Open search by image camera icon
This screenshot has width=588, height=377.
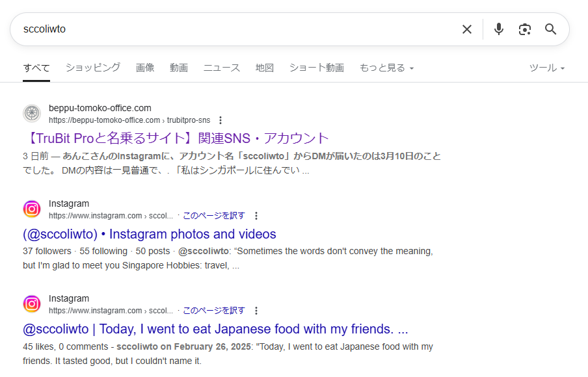pos(525,29)
